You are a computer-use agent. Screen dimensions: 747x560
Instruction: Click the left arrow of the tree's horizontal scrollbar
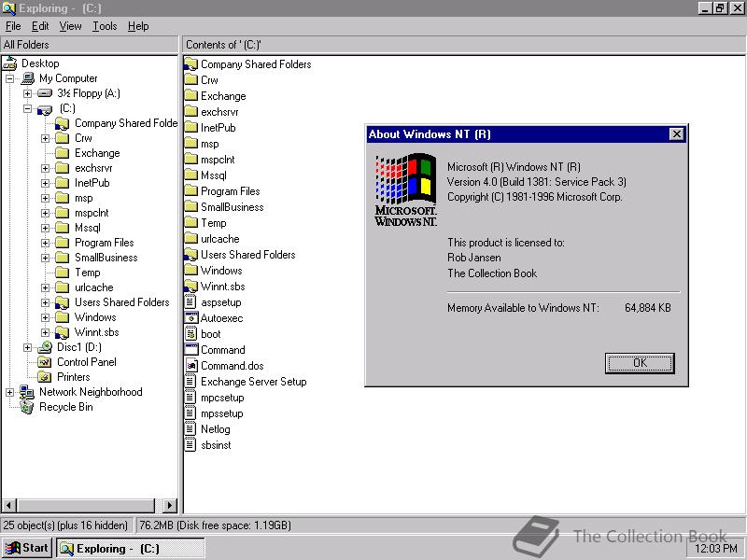pyautogui.click(x=9, y=505)
